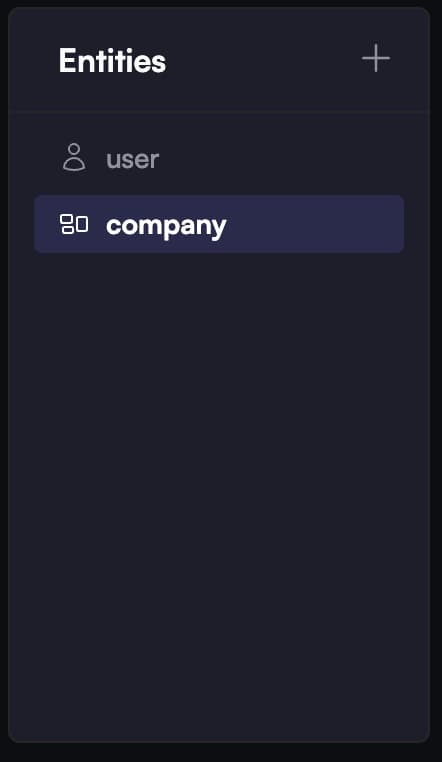
Task: Choose the person icon beside user
Action: click(x=74, y=157)
